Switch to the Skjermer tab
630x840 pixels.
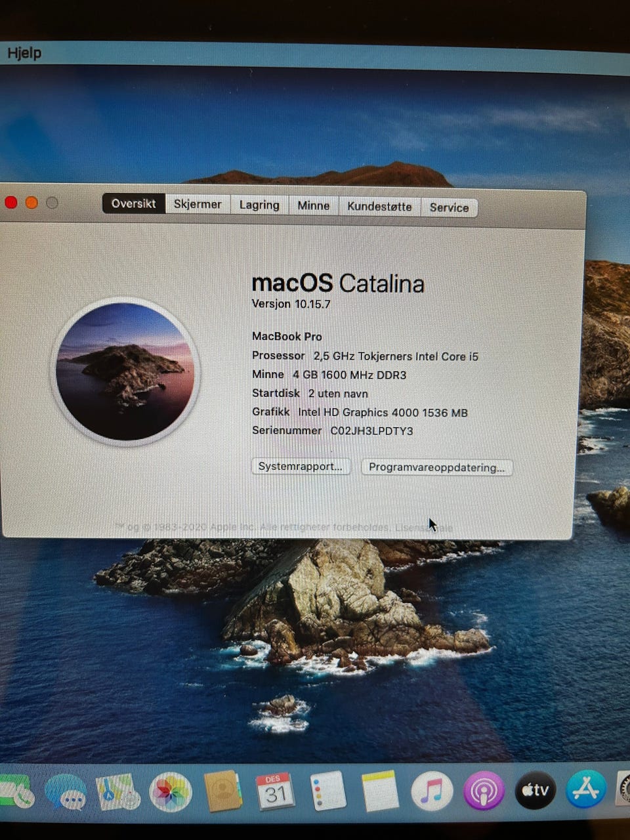click(198, 204)
